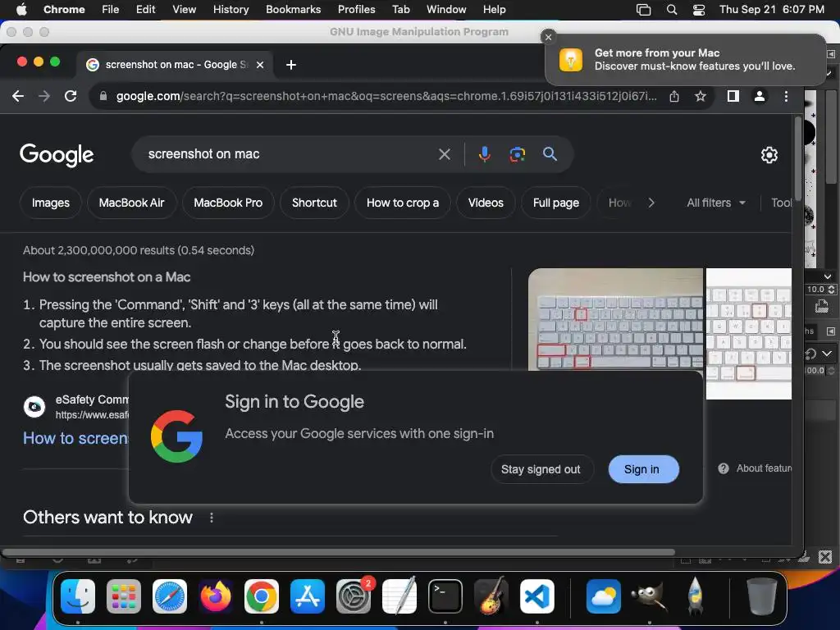Switch to GIMP via its Dock icon
Viewport: 840px width, 630px height.
click(650, 596)
